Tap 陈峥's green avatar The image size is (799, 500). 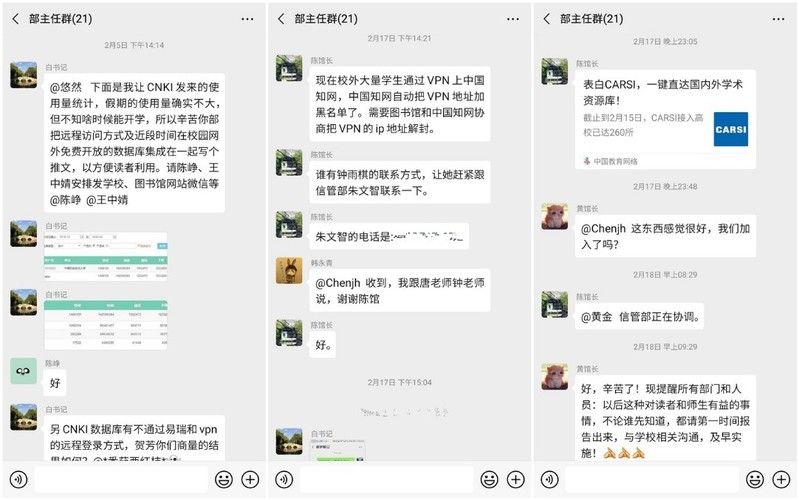pyautogui.click(x=23, y=371)
